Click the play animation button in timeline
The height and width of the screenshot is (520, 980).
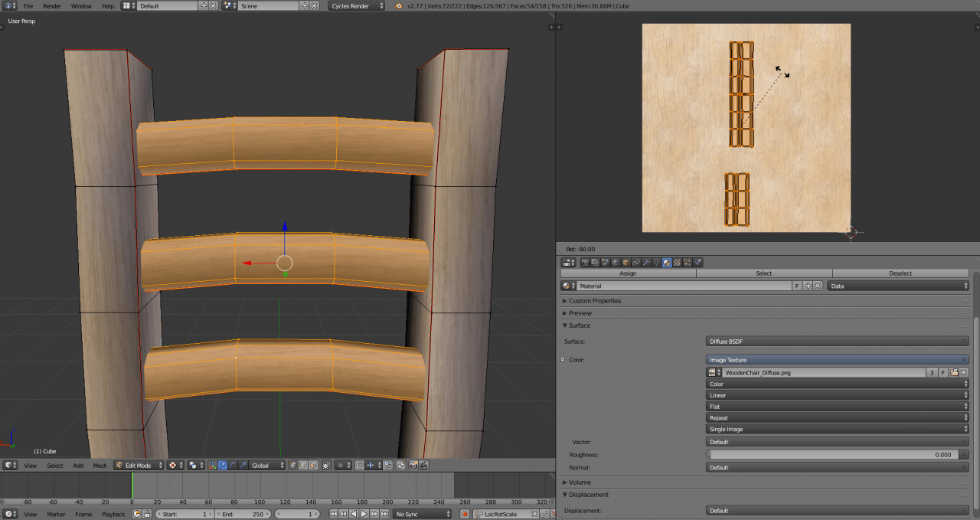pyautogui.click(x=364, y=514)
